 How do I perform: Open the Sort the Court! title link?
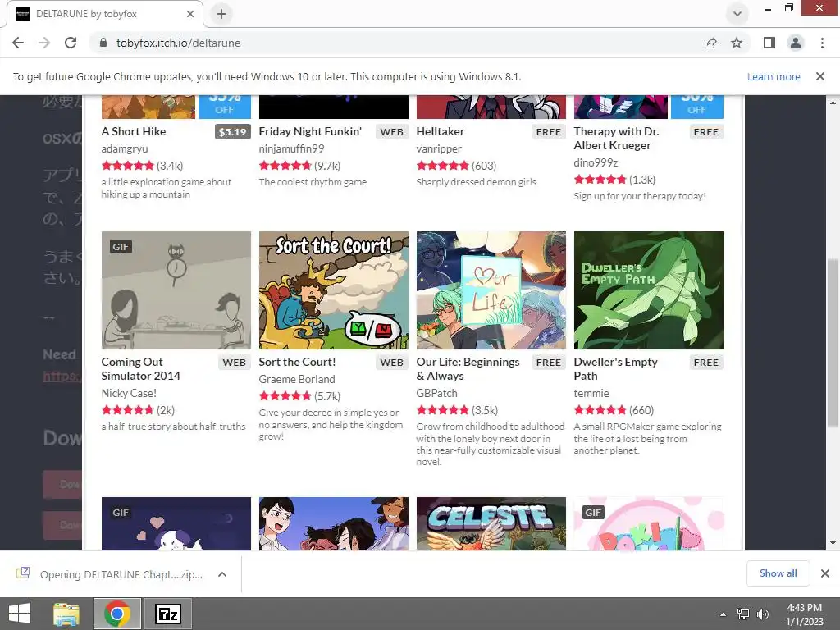(297, 362)
